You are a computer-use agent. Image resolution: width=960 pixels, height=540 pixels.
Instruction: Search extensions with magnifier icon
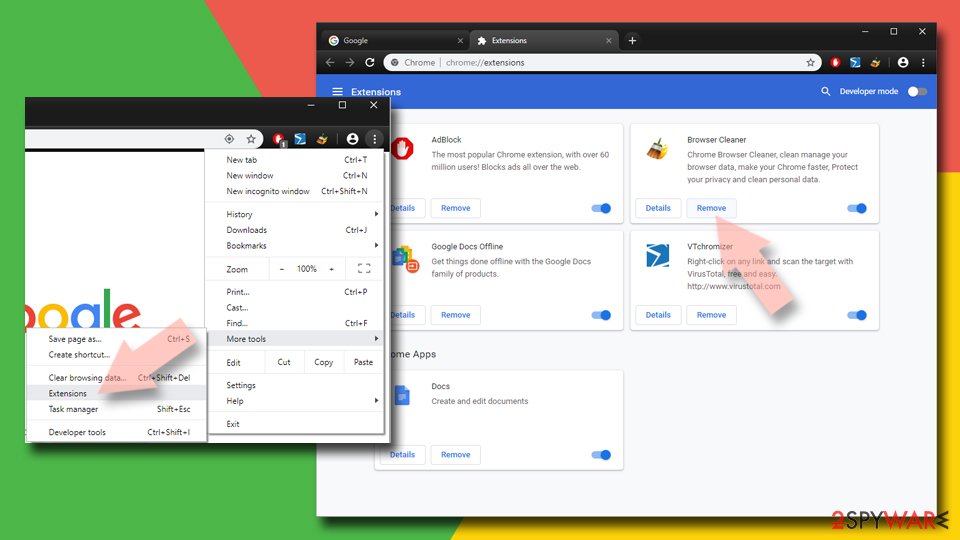tap(826, 91)
